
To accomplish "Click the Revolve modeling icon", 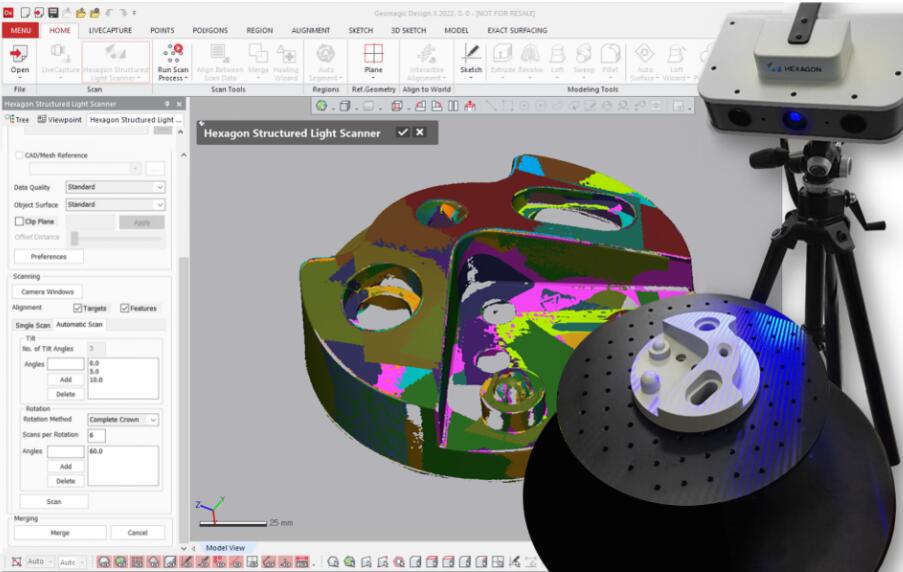I will [530, 54].
